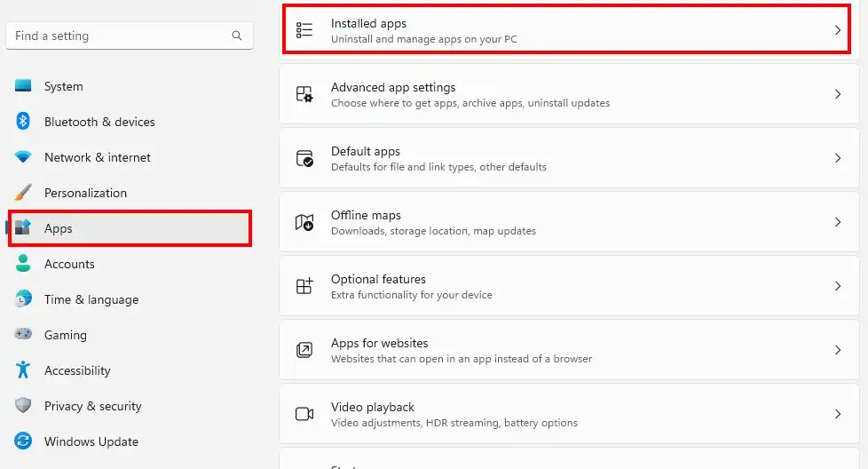
Task: Expand Apps for websites chevron
Action: [838, 350]
